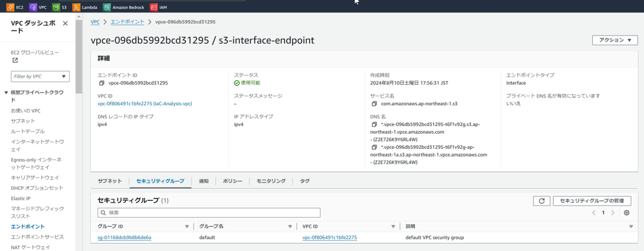
Task: Go to next page of security groups
Action: click(613, 213)
